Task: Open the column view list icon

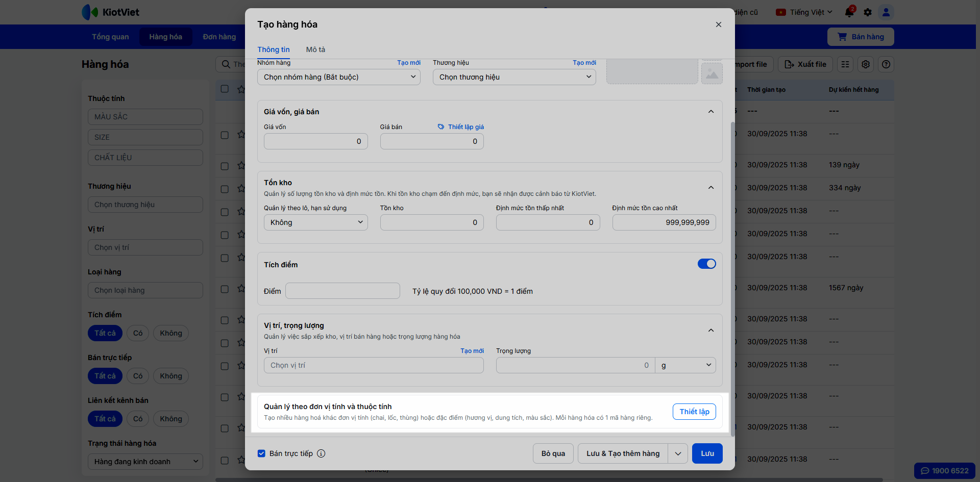Action: pyautogui.click(x=845, y=64)
